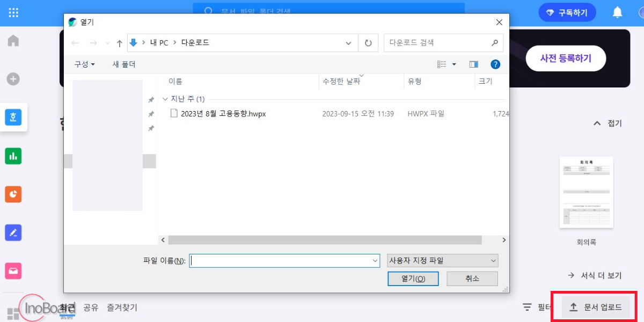Click the 사전 등록하기 button

566,58
